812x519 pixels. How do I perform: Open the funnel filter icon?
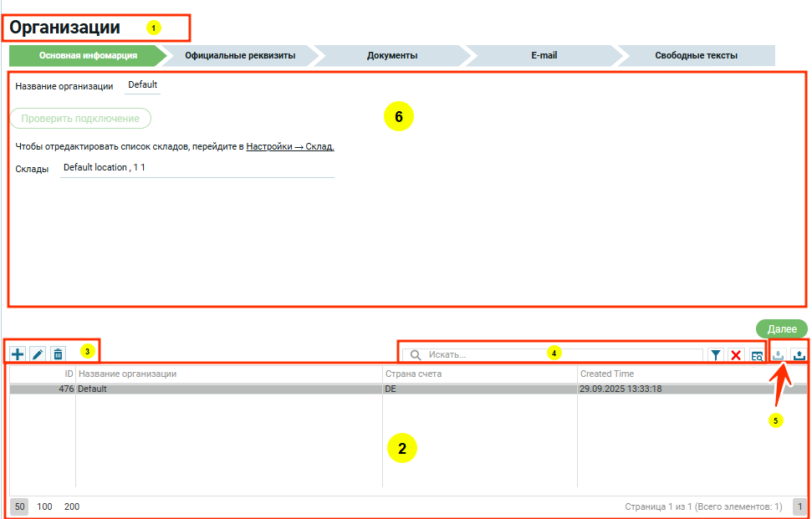pyautogui.click(x=717, y=355)
